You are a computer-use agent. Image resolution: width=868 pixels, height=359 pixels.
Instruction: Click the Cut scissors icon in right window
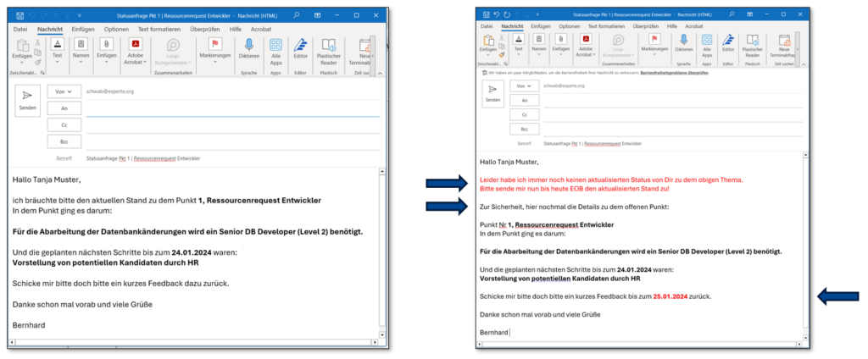click(502, 37)
